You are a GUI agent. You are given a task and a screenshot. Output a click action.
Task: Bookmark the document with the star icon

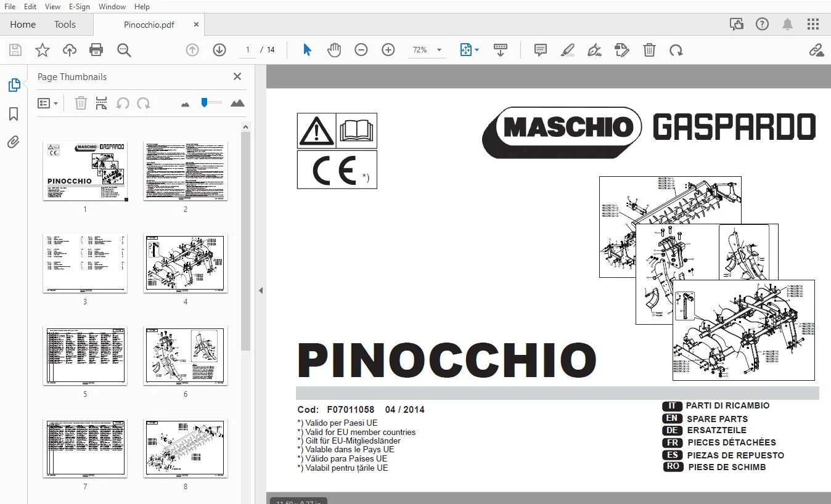click(x=43, y=50)
